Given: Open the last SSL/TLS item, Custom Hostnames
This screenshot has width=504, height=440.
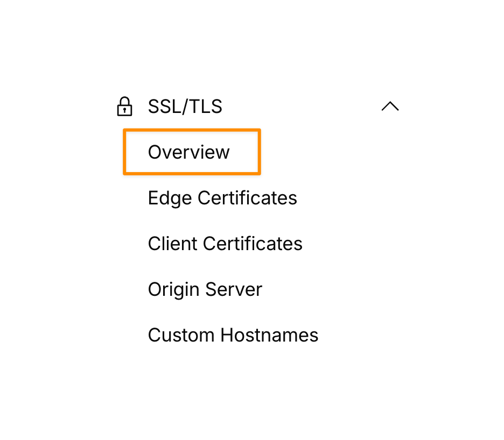Looking at the screenshot, I should point(233,335).
